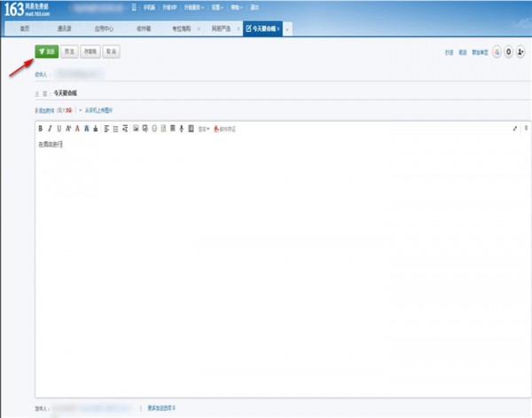Insert a bulleted list icon
Viewport: 532px width, 418px height.
point(115,129)
